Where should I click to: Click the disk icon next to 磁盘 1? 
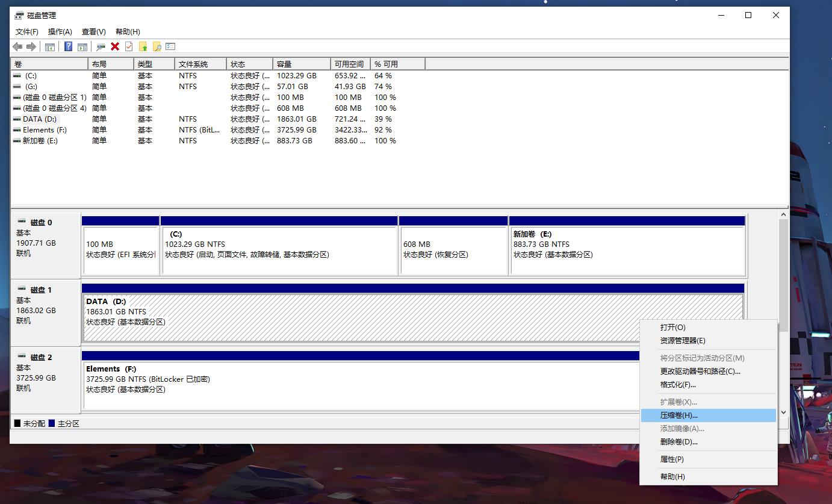coord(22,289)
